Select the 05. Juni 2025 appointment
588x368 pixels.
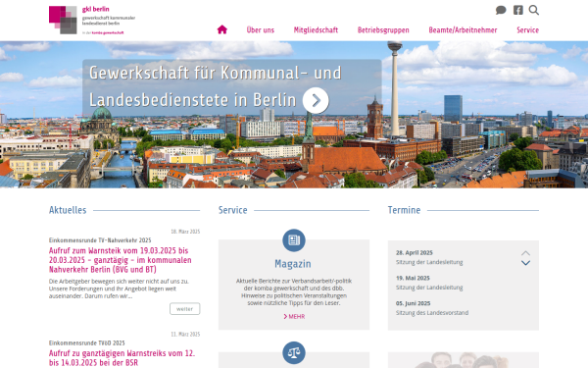pyautogui.click(x=414, y=303)
